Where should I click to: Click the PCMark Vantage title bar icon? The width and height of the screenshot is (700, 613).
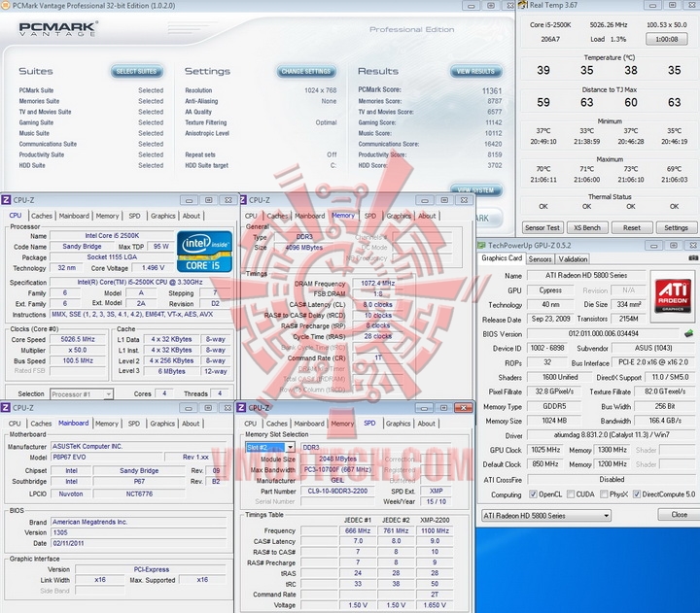coord(6,6)
